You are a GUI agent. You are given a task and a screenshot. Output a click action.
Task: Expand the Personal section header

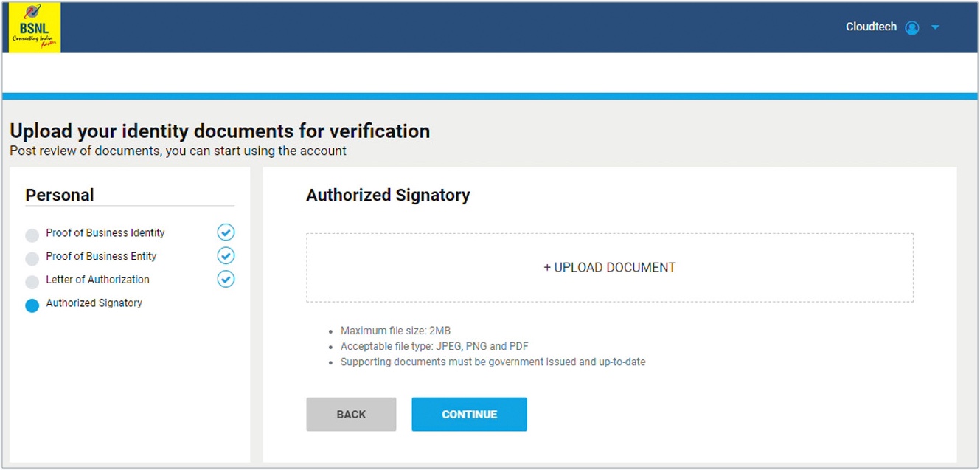[x=59, y=195]
